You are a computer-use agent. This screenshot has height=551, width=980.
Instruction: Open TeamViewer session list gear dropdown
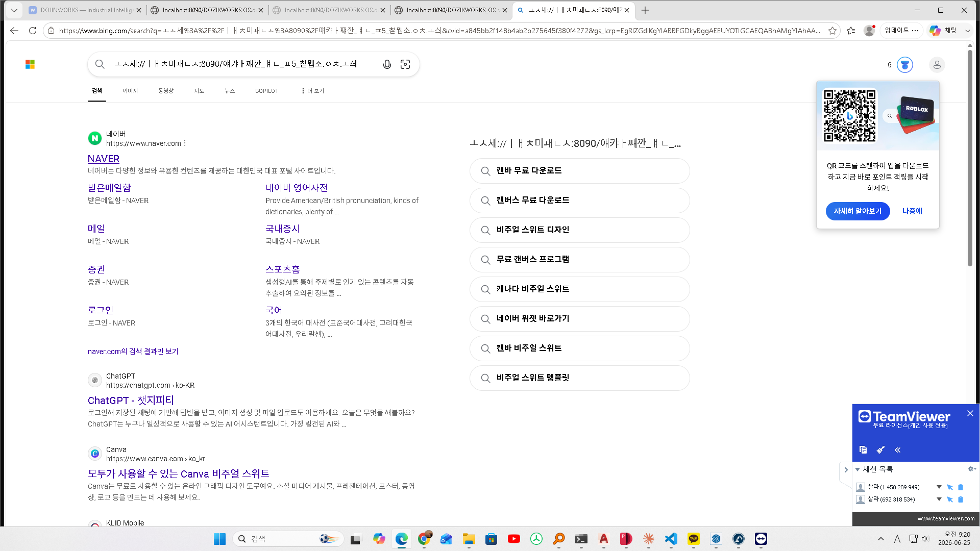click(x=972, y=469)
